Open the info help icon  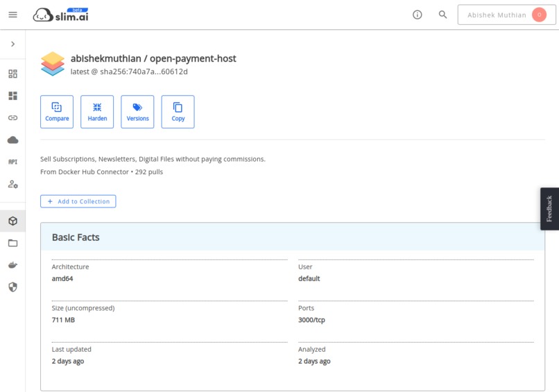click(x=417, y=15)
